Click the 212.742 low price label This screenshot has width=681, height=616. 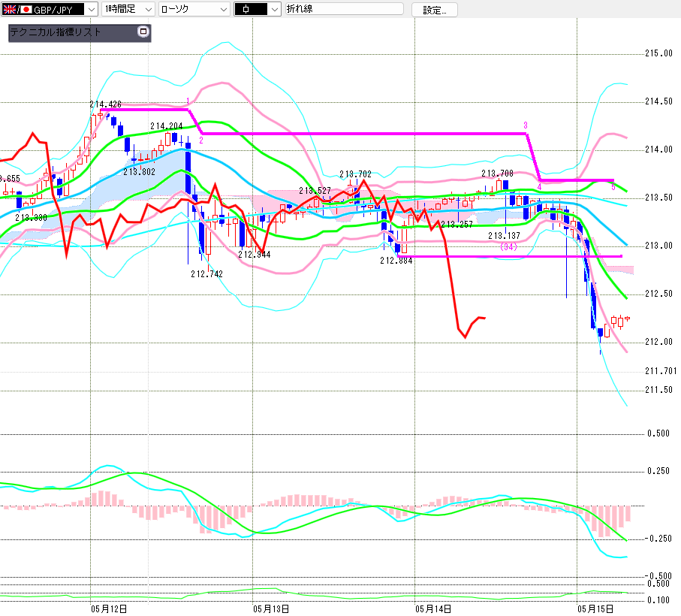tap(206, 274)
